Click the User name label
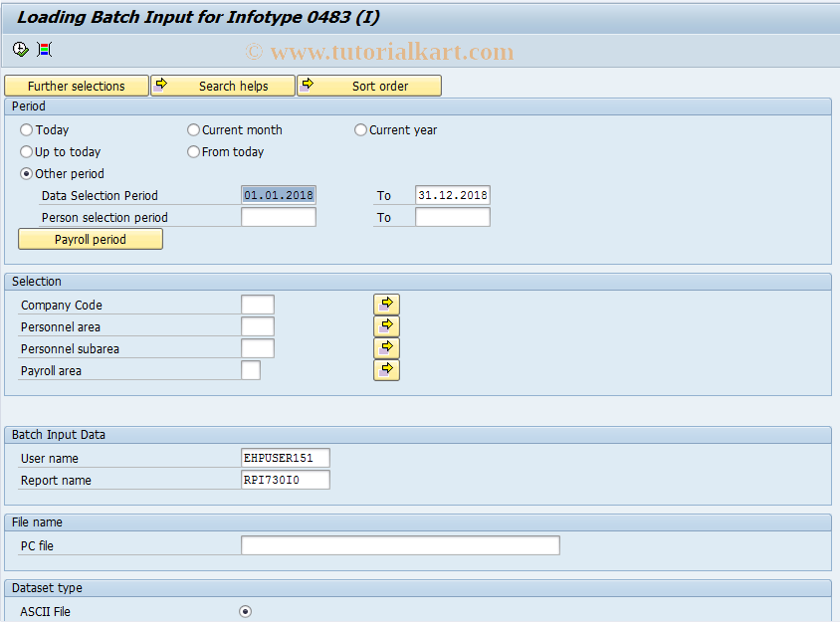This screenshot has height=624, width=840. [x=50, y=459]
